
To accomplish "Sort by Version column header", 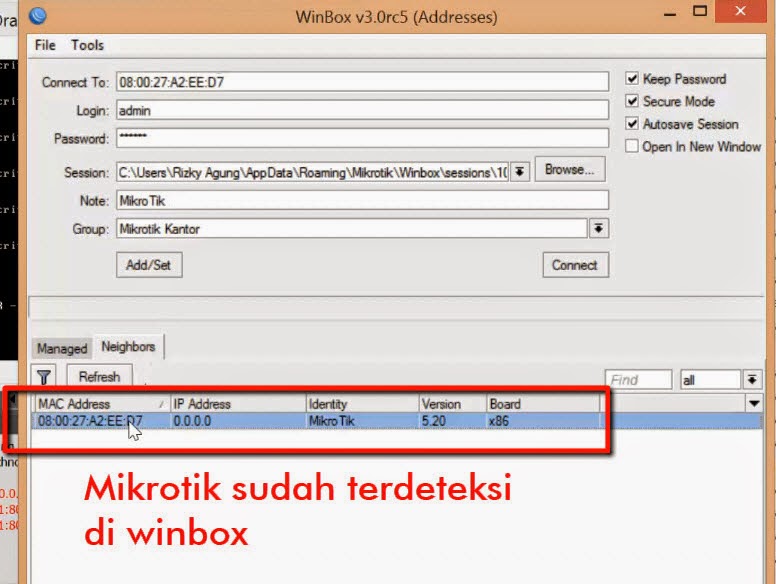I will point(453,404).
